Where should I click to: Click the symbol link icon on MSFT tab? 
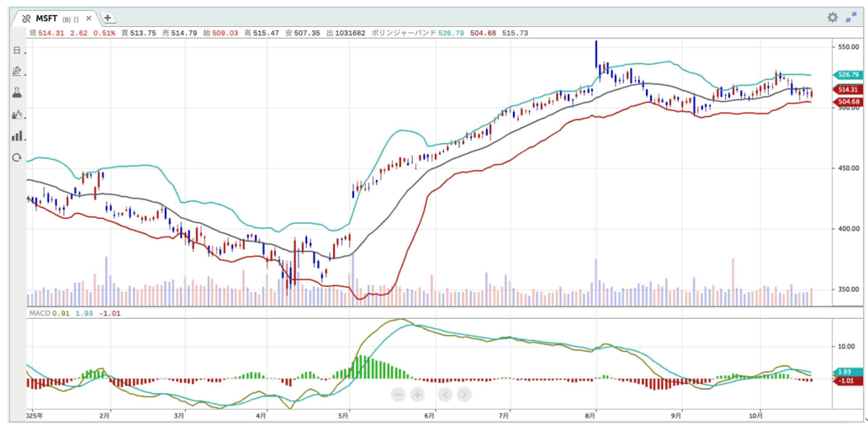pyautogui.click(x=26, y=18)
